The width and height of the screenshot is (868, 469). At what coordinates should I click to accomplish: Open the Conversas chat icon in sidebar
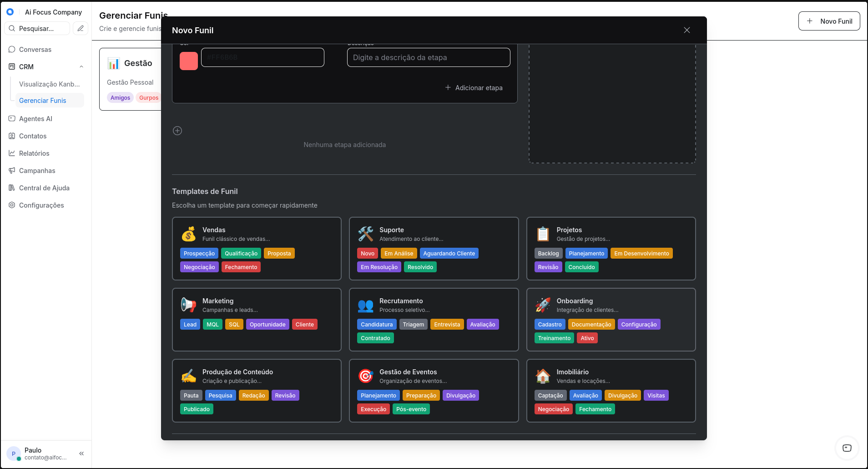12,50
